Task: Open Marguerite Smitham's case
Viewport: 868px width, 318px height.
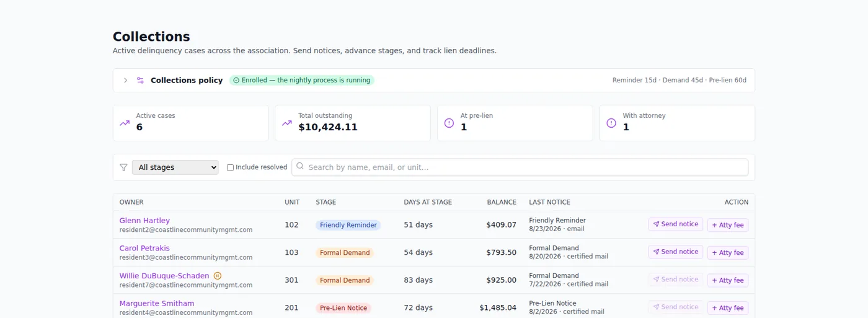Action: tap(157, 304)
